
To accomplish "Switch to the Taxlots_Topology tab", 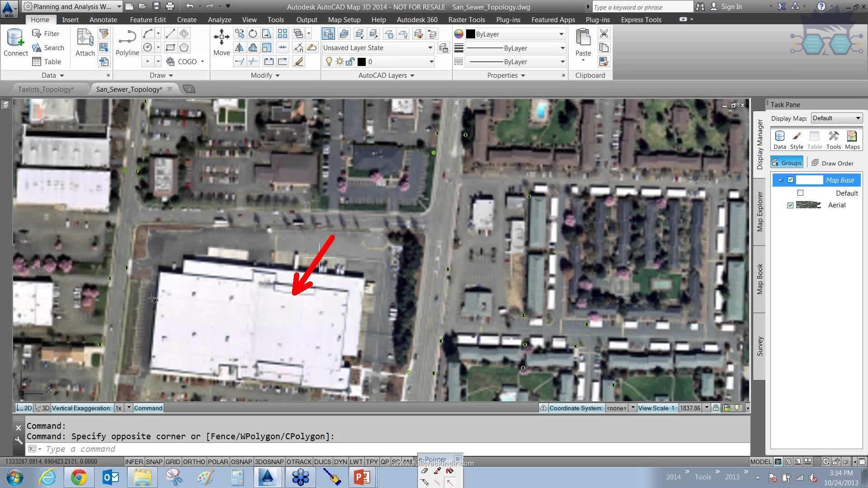I will pos(47,89).
